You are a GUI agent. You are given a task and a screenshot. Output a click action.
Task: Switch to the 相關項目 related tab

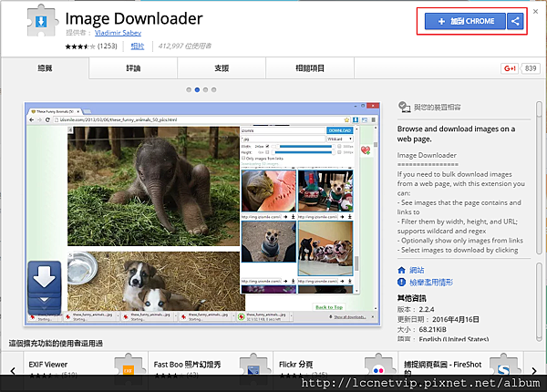click(x=310, y=68)
